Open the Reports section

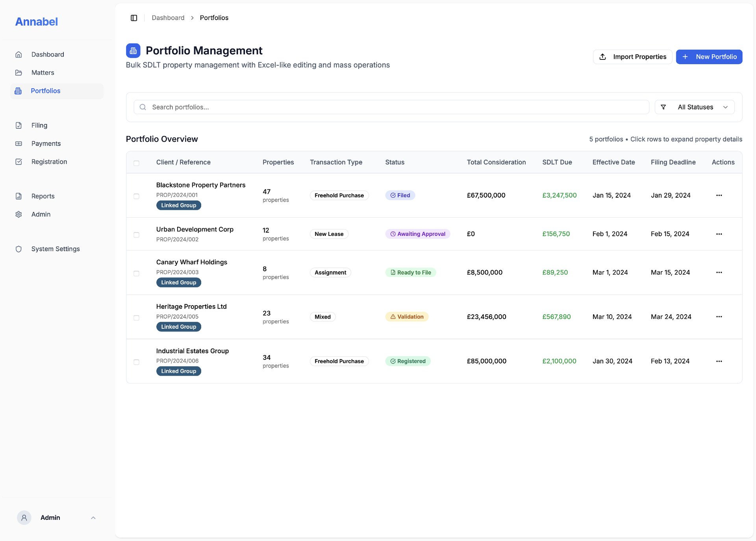[43, 196]
